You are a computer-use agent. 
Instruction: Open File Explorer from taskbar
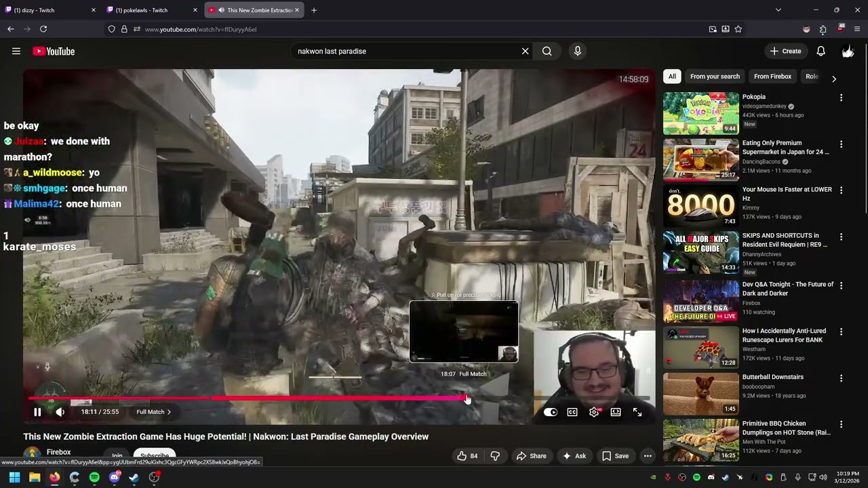(35, 477)
